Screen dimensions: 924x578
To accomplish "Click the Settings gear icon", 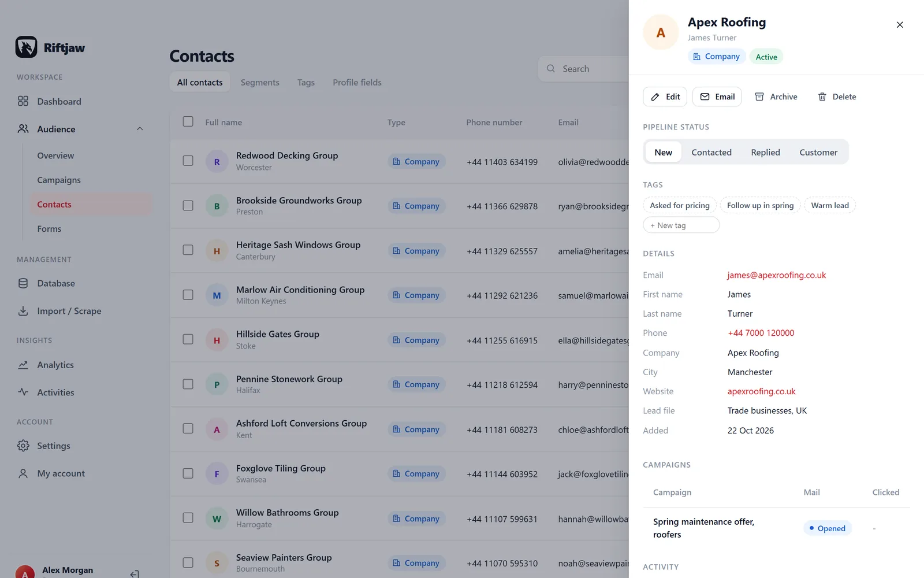I will [23, 446].
